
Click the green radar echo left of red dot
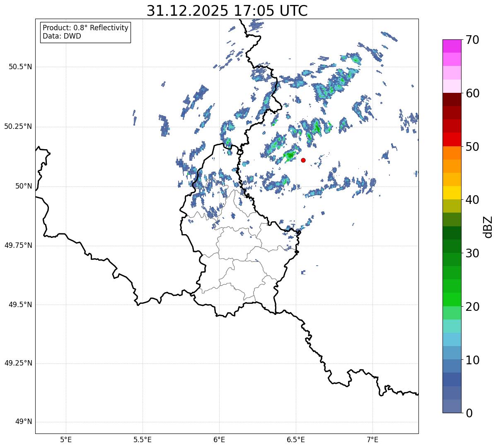(290, 155)
